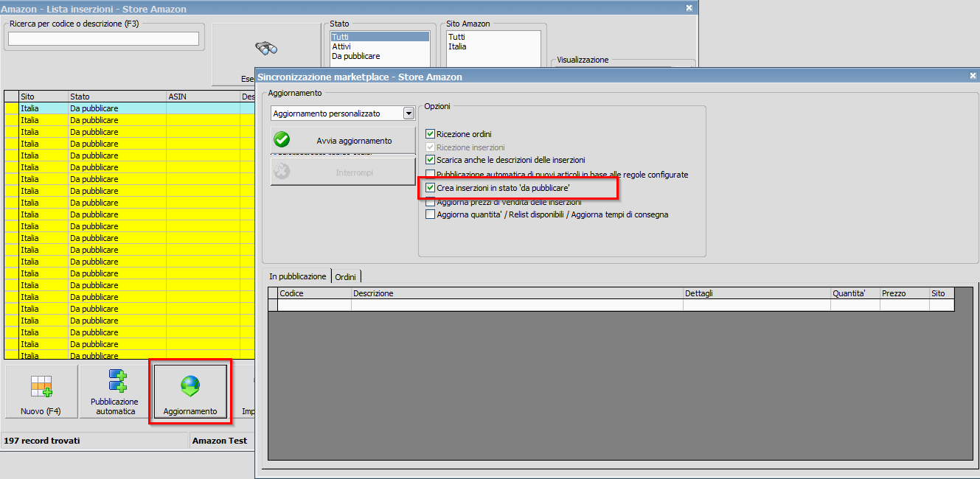Select the cyan-highlighted Italia row
980x479 pixels.
click(x=129, y=108)
